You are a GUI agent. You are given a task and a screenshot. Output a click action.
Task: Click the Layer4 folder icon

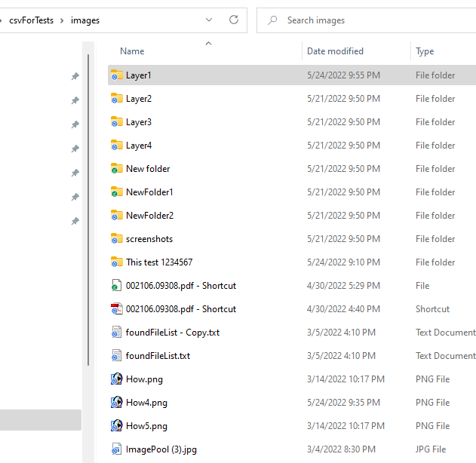[x=117, y=145]
